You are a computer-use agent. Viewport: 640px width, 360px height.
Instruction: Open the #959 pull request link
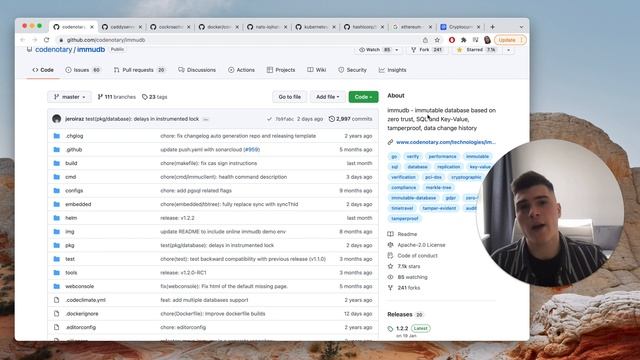tap(251, 149)
